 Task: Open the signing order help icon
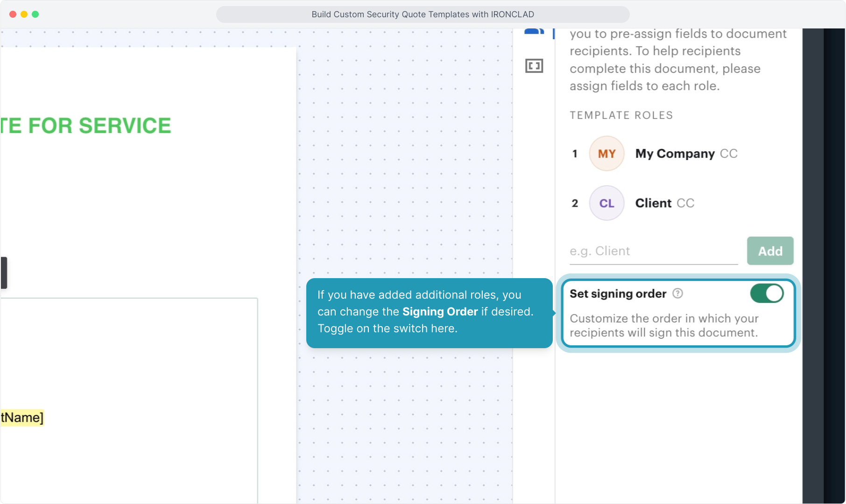[x=677, y=294]
